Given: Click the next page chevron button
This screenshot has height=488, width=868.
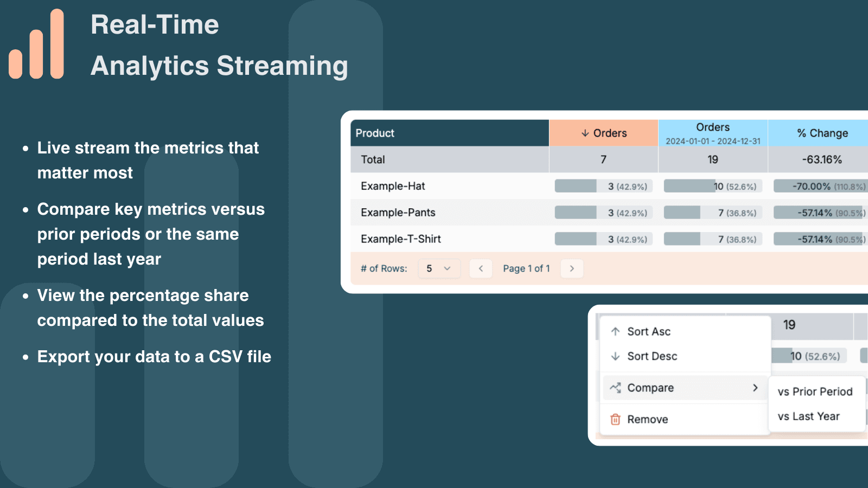Looking at the screenshot, I should point(571,268).
